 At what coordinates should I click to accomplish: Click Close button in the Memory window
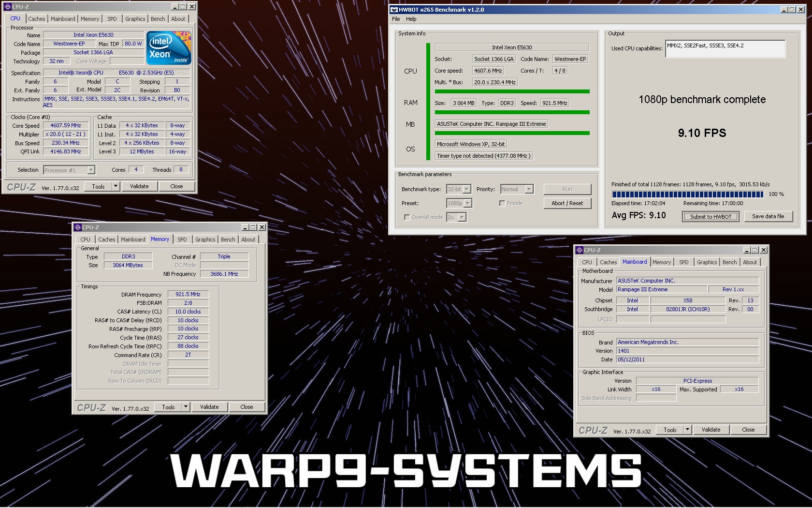click(x=246, y=407)
